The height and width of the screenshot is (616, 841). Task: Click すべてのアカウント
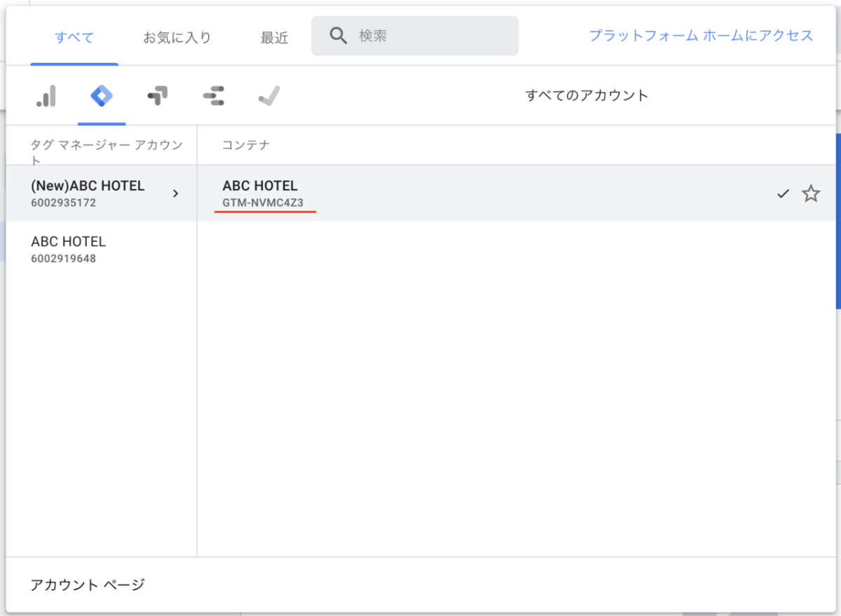click(x=587, y=96)
